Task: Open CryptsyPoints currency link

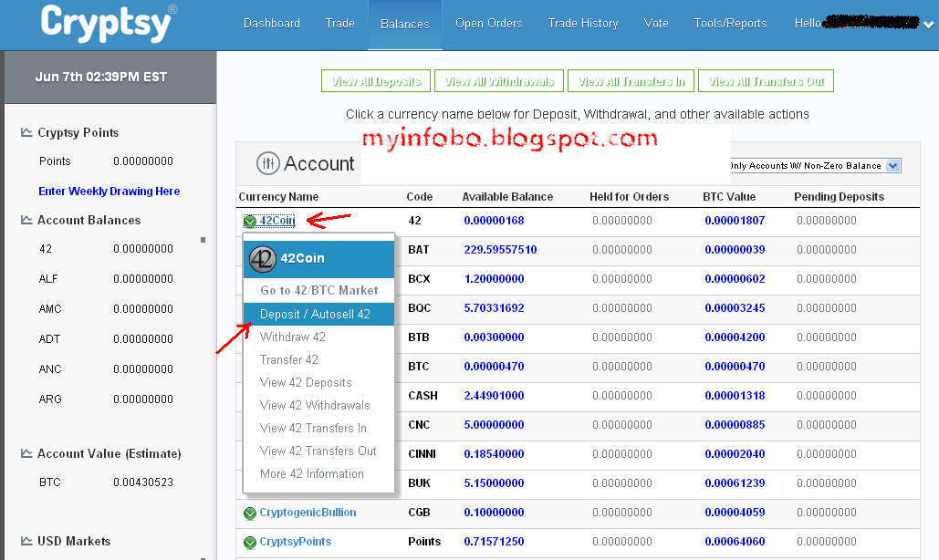Action: 296,542
